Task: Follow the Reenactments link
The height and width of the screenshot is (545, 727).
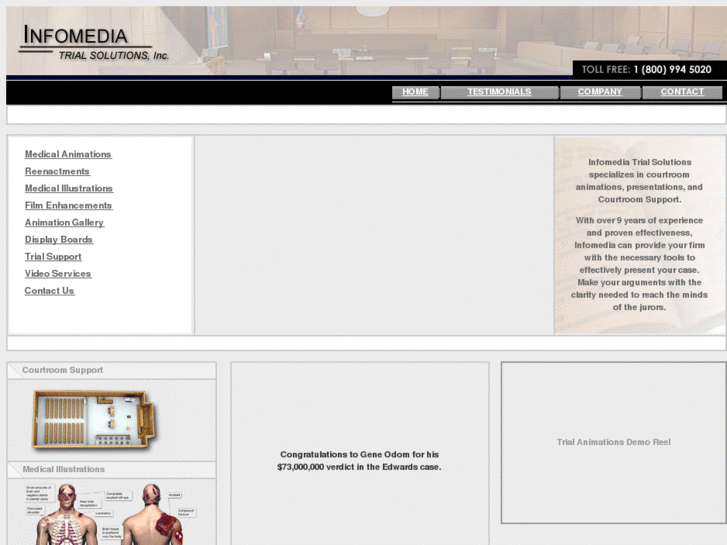Action: (x=57, y=171)
